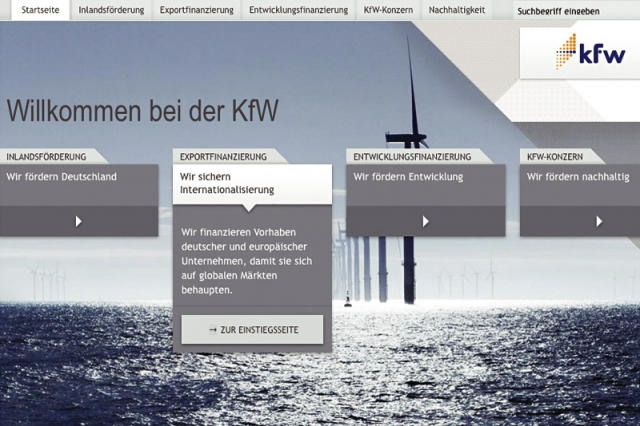Click the ENTWICKLUNGSFINANZIERUNG card label
The height and width of the screenshot is (426, 640).
(412, 157)
